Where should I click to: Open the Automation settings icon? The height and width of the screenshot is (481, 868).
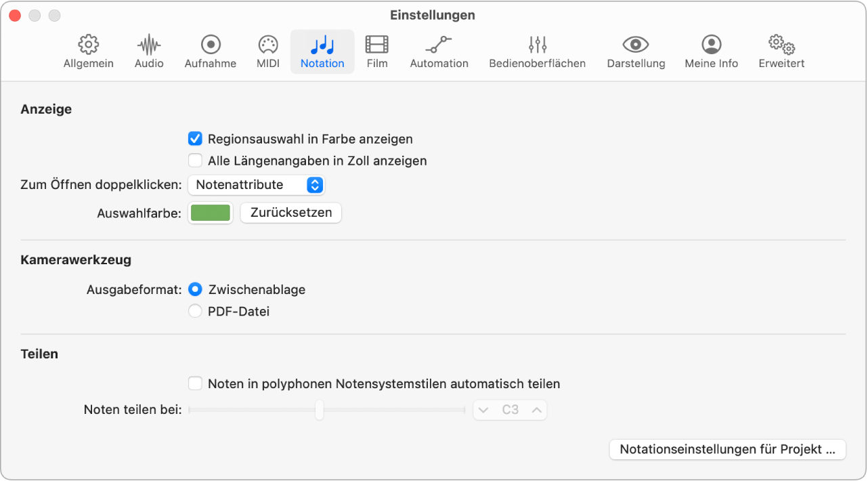[439, 51]
